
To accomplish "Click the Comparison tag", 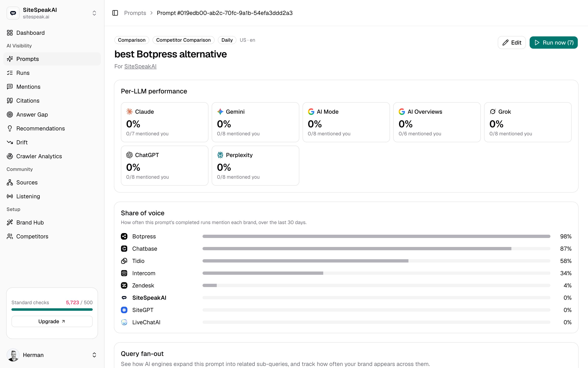I will tap(132, 40).
